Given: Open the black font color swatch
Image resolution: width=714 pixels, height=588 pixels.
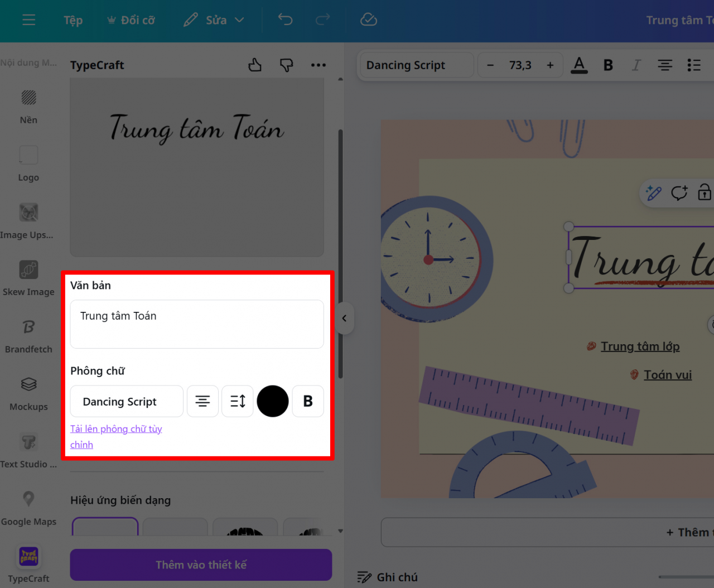Looking at the screenshot, I should click(x=273, y=401).
